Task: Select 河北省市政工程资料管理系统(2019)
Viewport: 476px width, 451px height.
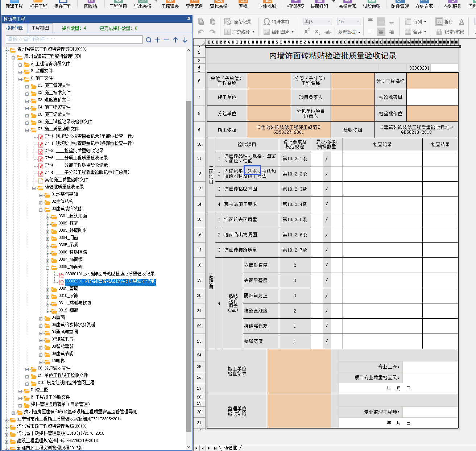Action: tap(52, 426)
